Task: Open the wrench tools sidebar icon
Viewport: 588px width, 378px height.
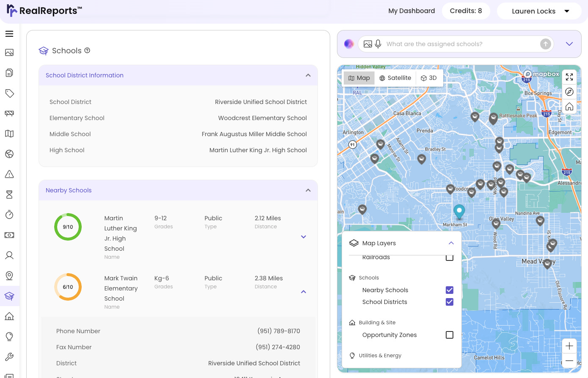Action: (x=9, y=357)
